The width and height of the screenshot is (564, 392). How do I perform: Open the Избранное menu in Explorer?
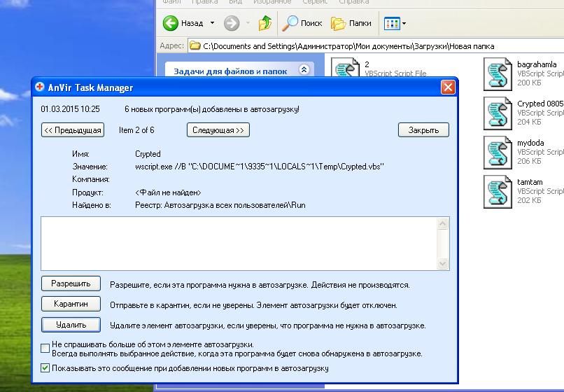pos(272,2)
